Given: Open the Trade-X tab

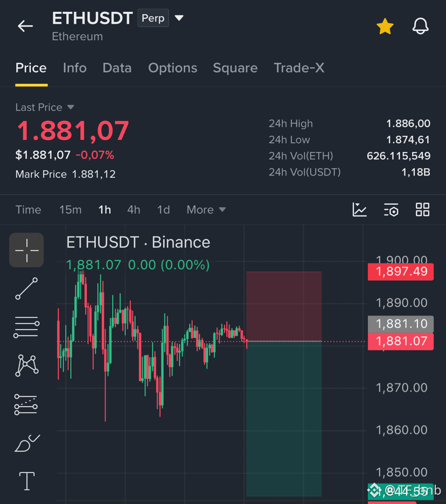Looking at the screenshot, I should pyautogui.click(x=299, y=68).
